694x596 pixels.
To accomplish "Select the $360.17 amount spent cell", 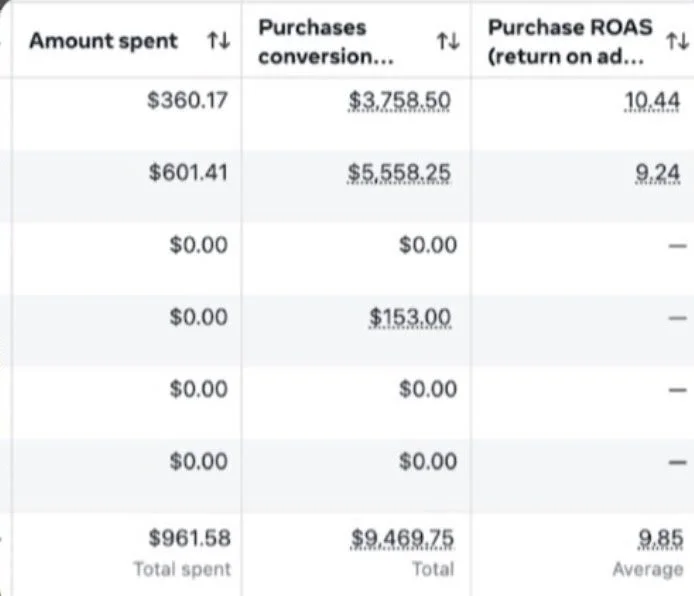I will click(189, 100).
